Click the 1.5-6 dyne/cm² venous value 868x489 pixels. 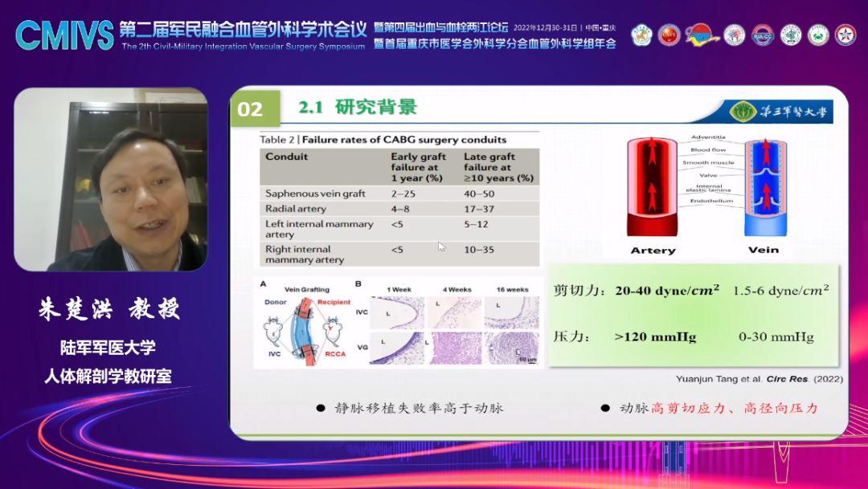pyautogui.click(x=780, y=290)
